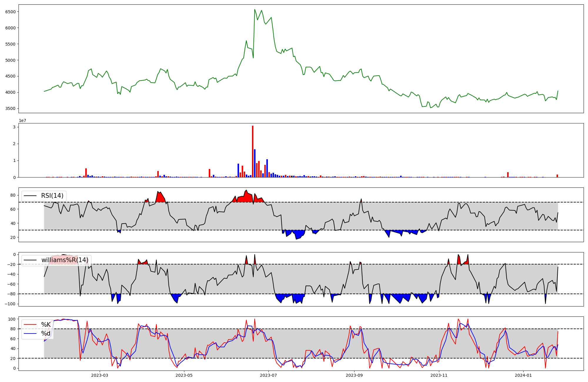Click the red line sample beside %K
This screenshot has width=588, height=382.
[30, 325]
